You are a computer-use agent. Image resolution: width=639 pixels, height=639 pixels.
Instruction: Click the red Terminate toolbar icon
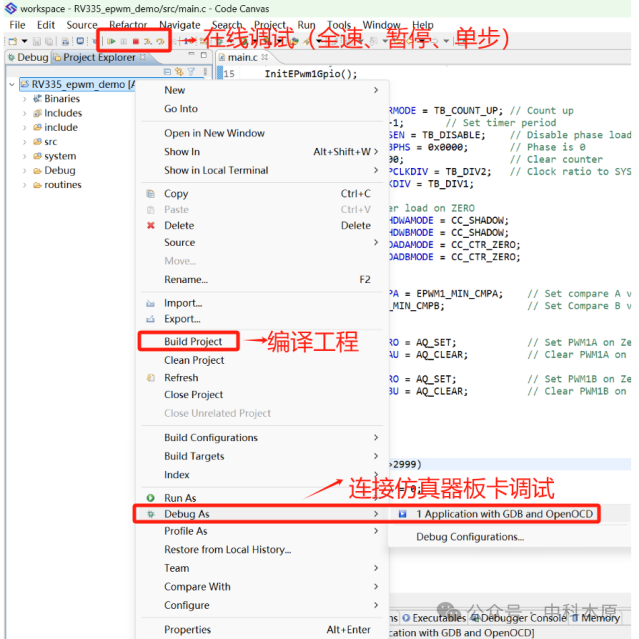tap(136, 41)
